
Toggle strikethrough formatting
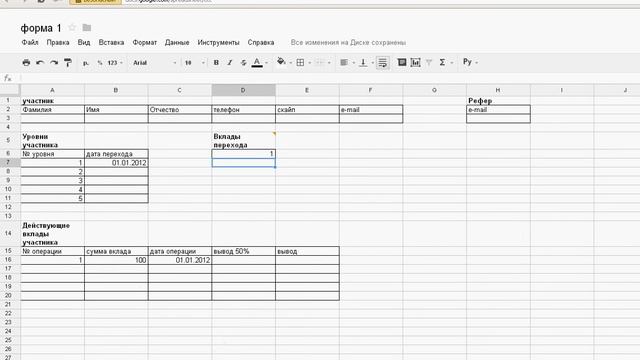(x=243, y=62)
